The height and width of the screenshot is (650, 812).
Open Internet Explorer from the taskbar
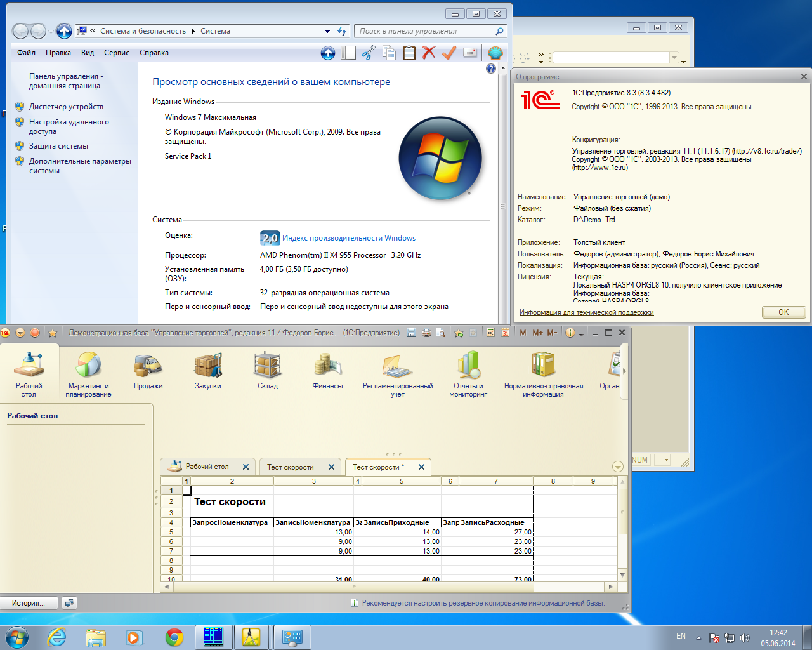pos(57,637)
